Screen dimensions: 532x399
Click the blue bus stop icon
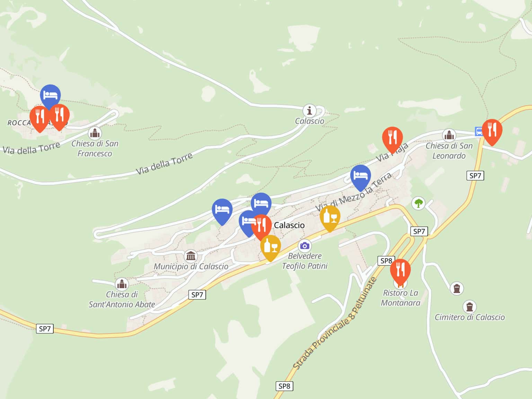(x=479, y=131)
